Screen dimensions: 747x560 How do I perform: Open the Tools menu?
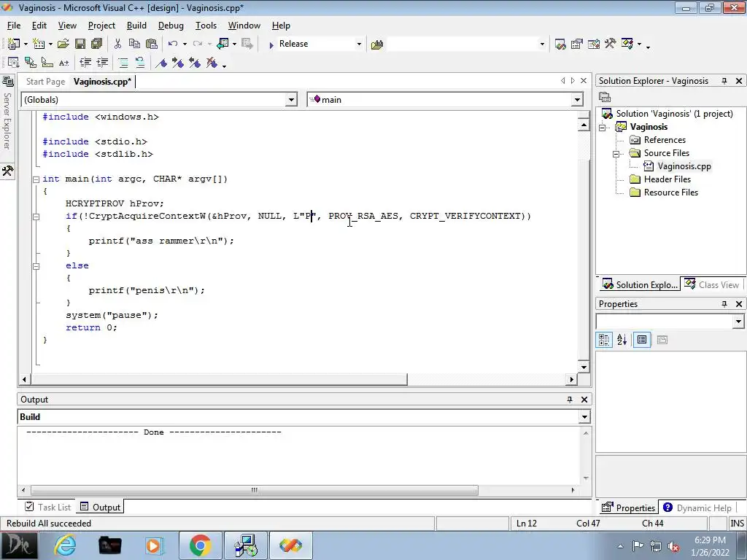point(206,26)
